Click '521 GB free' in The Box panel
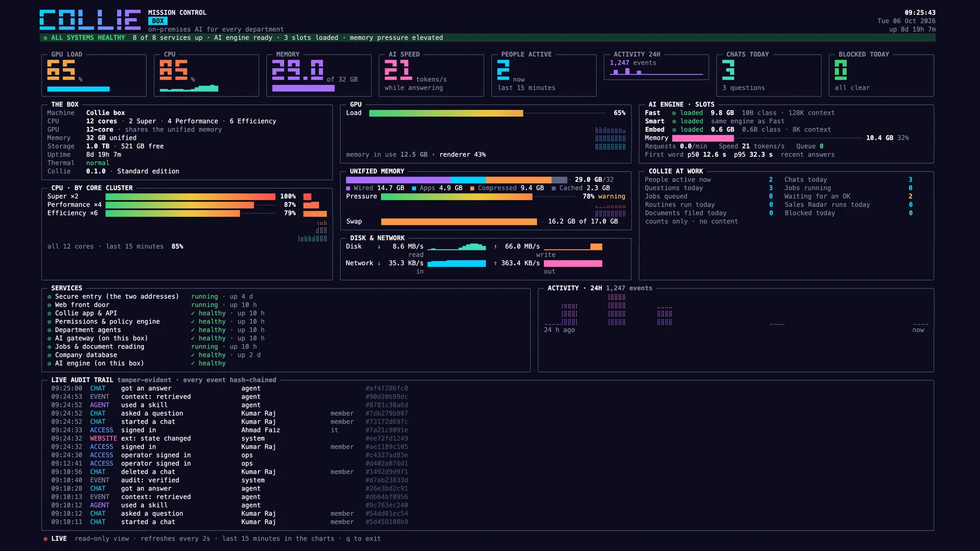The image size is (980, 551). (142, 146)
